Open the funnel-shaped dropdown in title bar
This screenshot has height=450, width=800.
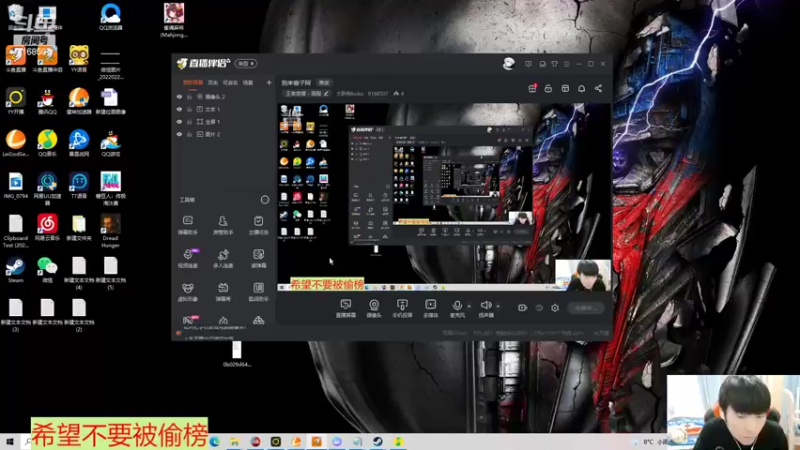(555, 64)
